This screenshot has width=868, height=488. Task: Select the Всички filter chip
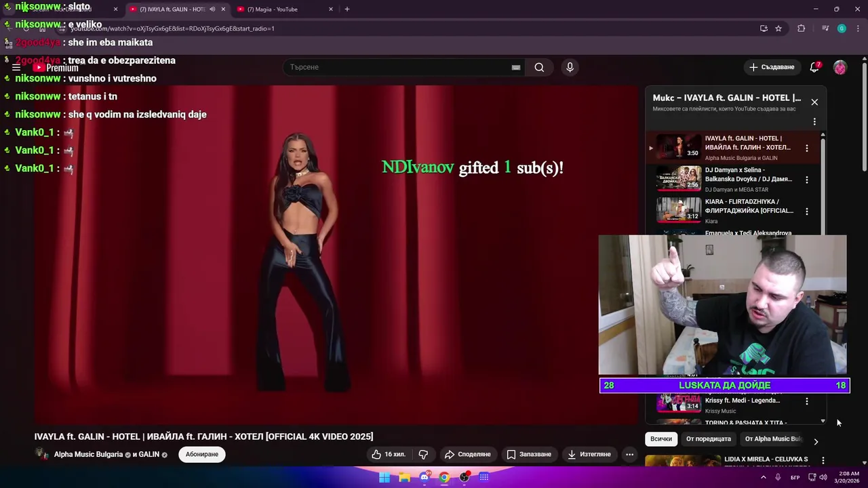coord(661,439)
